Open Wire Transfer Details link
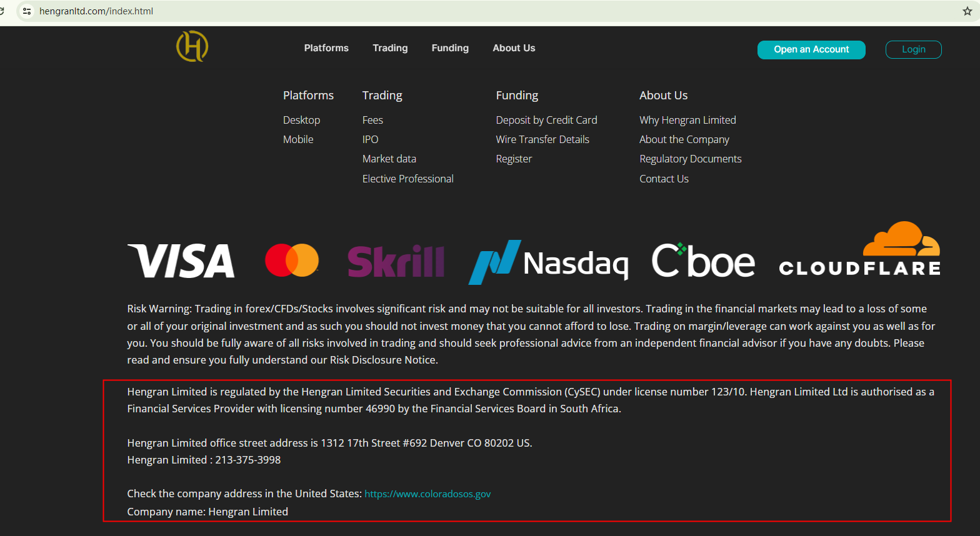This screenshot has height=536, width=980. [x=542, y=139]
